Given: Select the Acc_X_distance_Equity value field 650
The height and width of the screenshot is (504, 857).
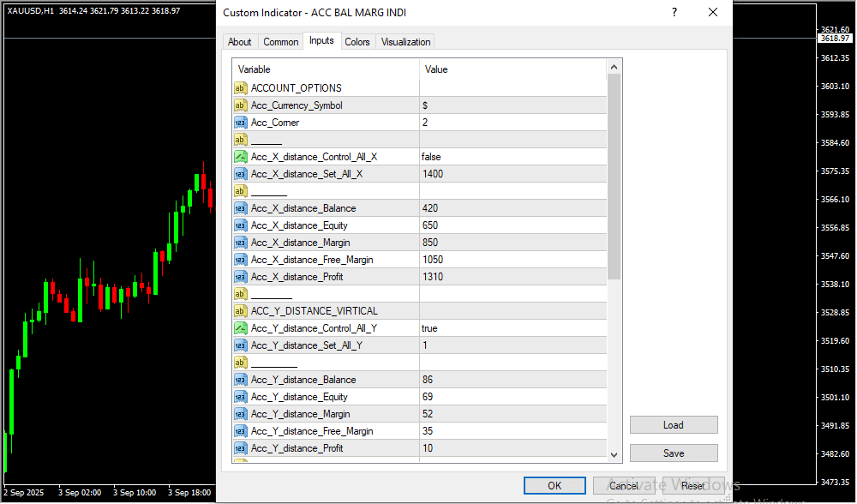Looking at the screenshot, I should (x=512, y=225).
